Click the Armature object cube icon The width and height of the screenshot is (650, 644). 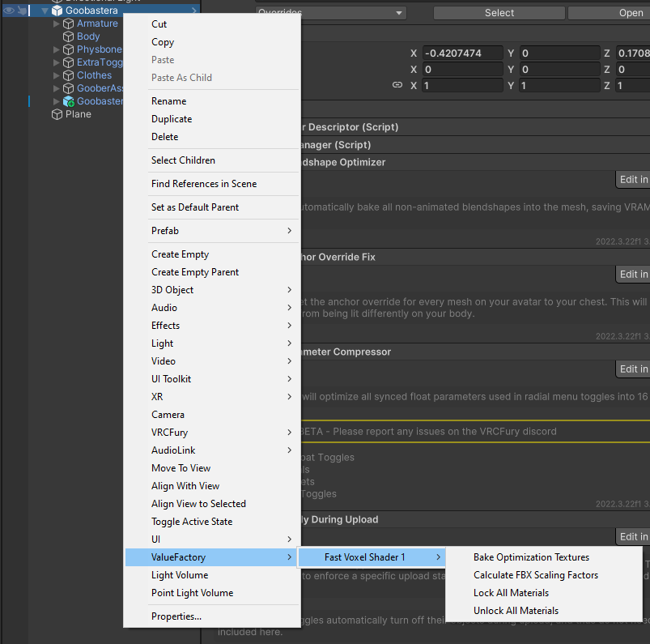69,23
